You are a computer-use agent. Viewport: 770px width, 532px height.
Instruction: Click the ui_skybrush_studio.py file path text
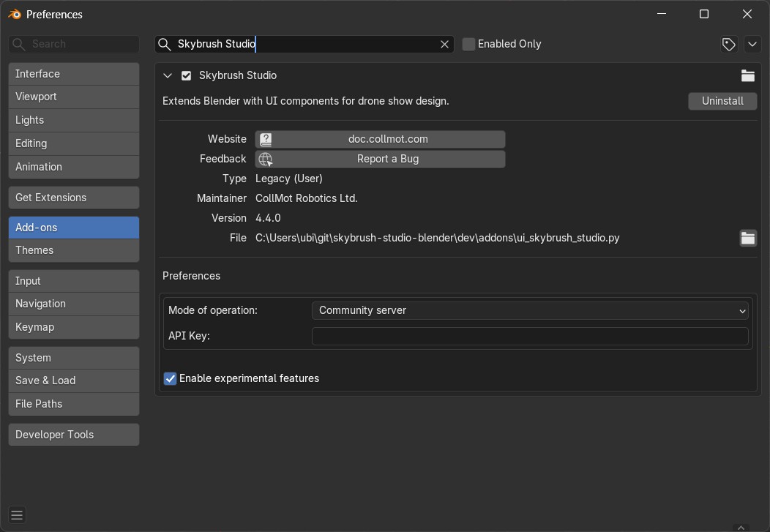pos(438,238)
